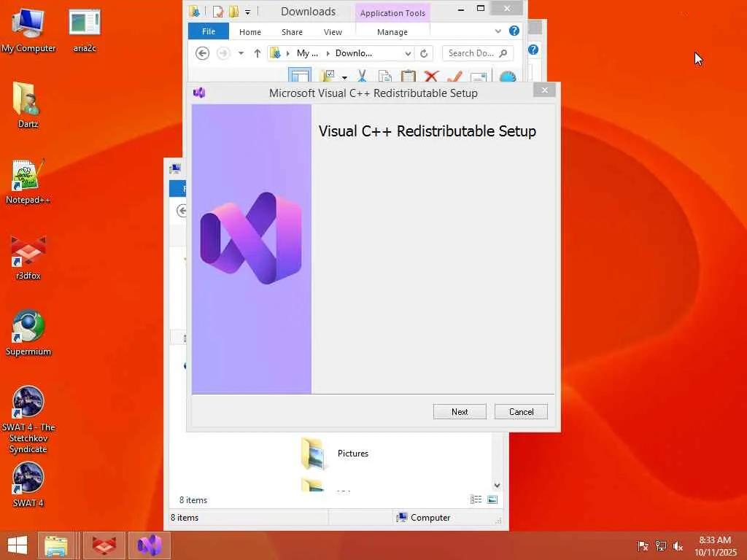Select the Dartz user folder on desktop

[x=28, y=105]
